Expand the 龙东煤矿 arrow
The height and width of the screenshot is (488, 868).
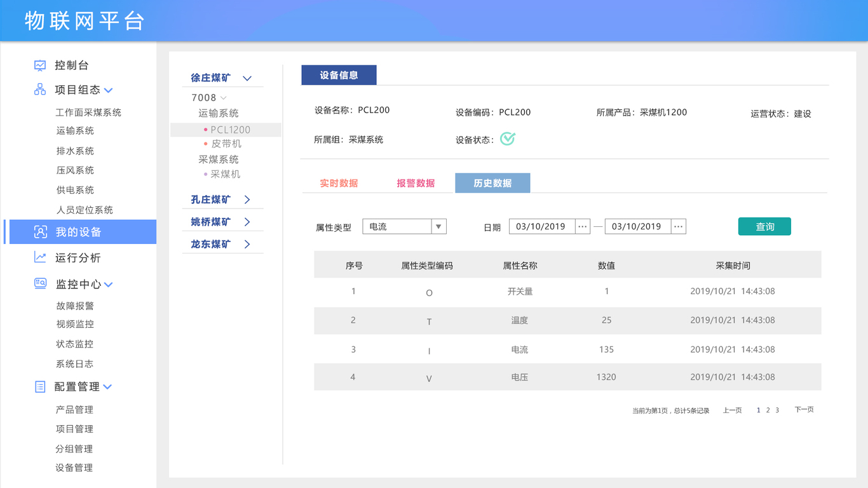pos(247,244)
